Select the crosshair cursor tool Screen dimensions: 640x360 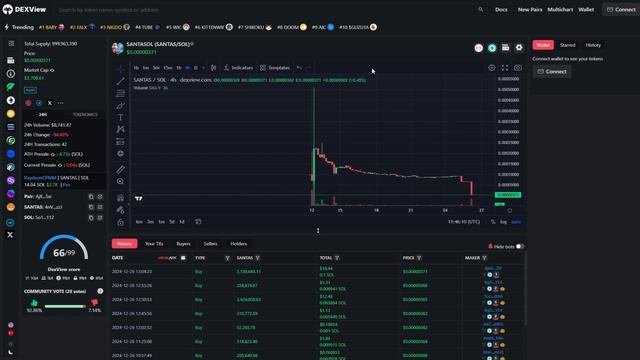point(120,68)
